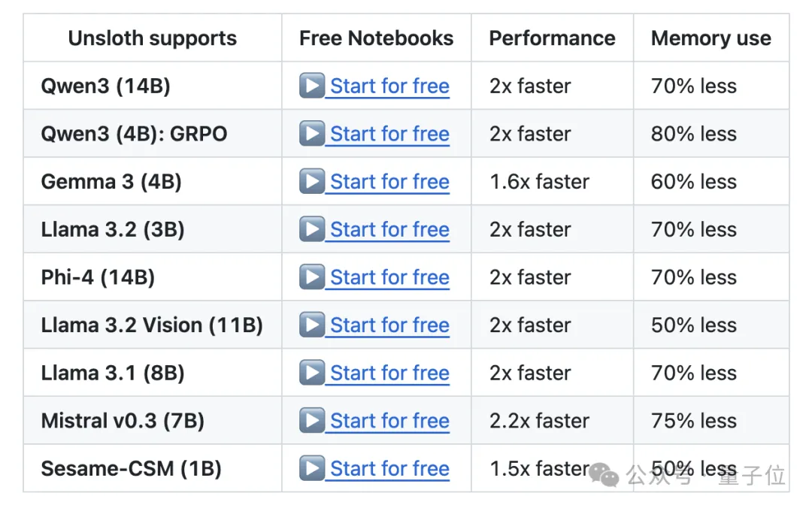Launch Phi-4 (14B) "Start for free" notebook link
This screenshot has width=812, height=508.
[389, 278]
